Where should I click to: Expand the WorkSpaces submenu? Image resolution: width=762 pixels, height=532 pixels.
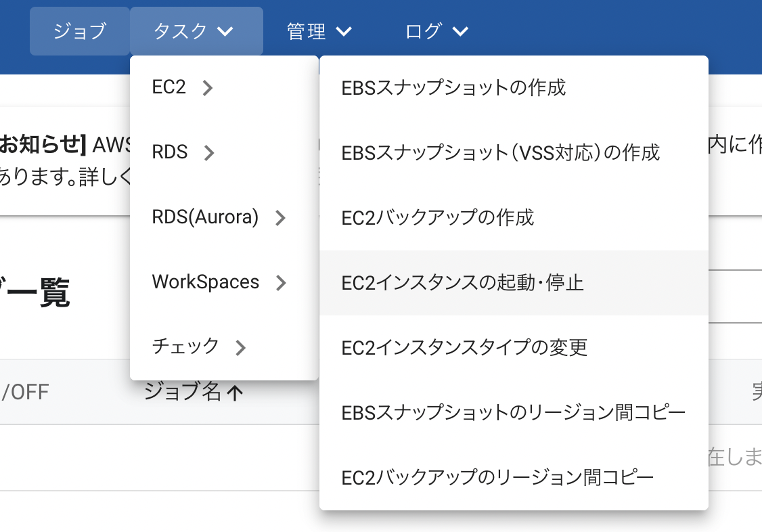pyautogui.click(x=217, y=282)
